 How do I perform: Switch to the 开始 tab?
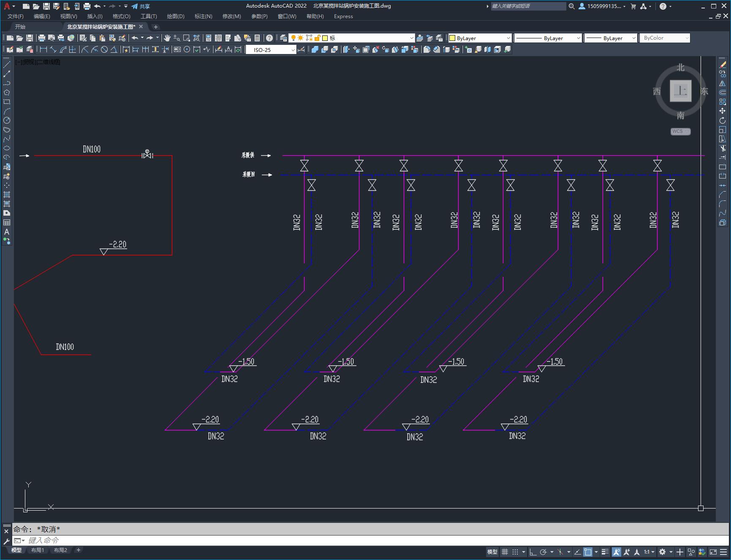(x=20, y=27)
